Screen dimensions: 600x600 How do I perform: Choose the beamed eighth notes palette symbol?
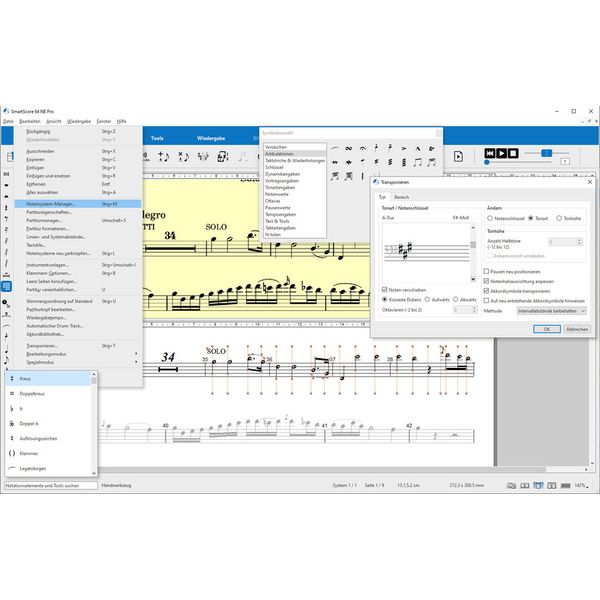[417, 162]
